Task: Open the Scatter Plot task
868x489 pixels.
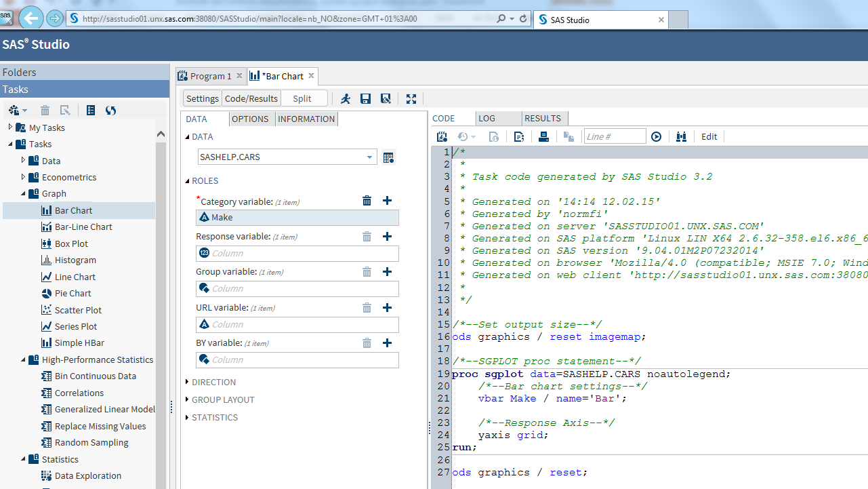Action: pos(78,310)
